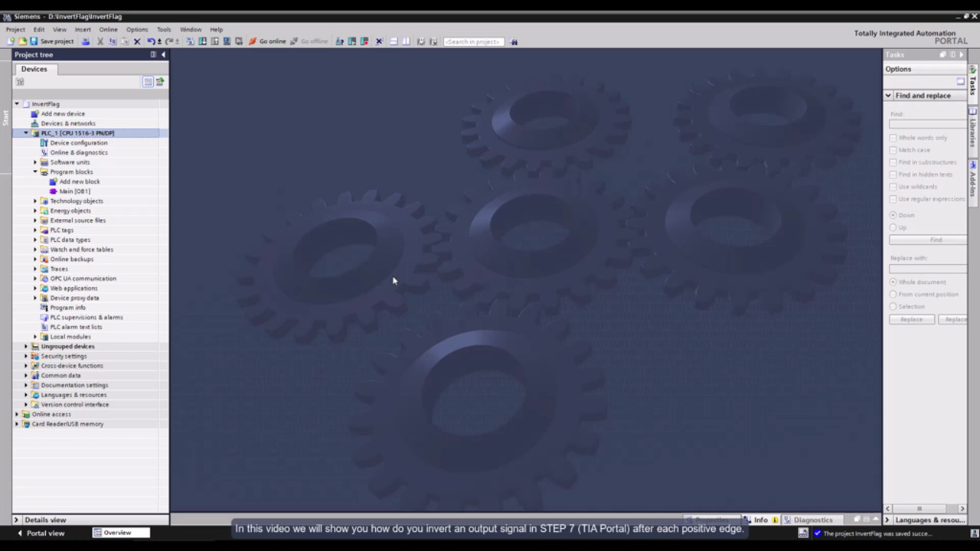Click the Print icon in the toolbar

click(86, 41)
